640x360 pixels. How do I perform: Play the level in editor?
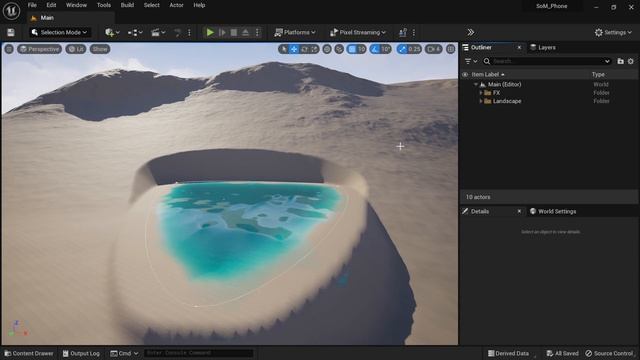tap(210, 33)
